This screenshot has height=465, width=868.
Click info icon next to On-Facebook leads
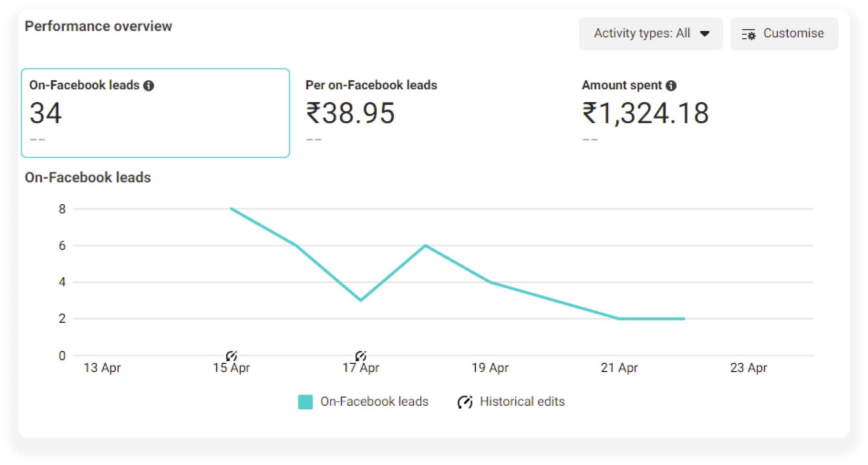pos(149,86)
